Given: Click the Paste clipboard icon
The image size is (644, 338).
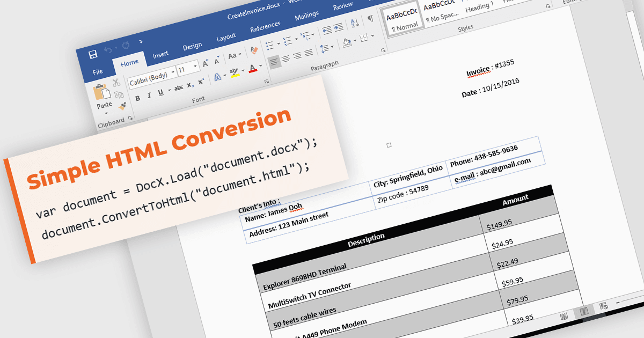Looking at the screenshot, I should tap(102, 92).
